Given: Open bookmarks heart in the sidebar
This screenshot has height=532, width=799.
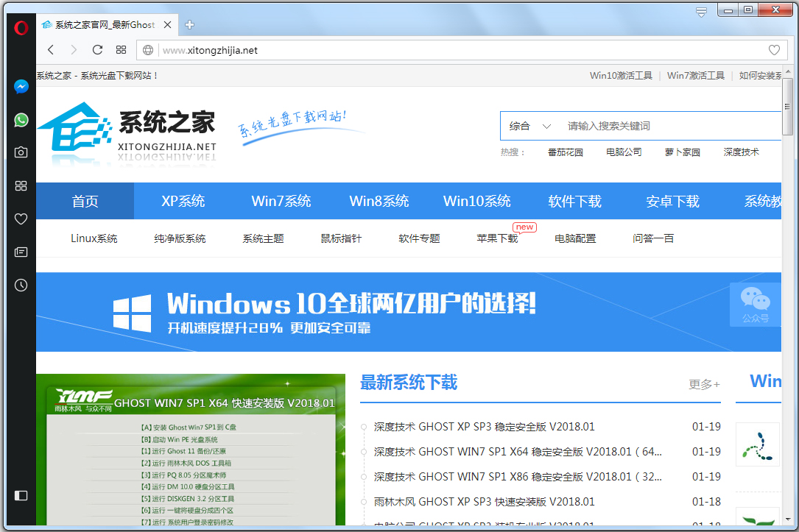Looking at the screenshot, I should point(21,219).
